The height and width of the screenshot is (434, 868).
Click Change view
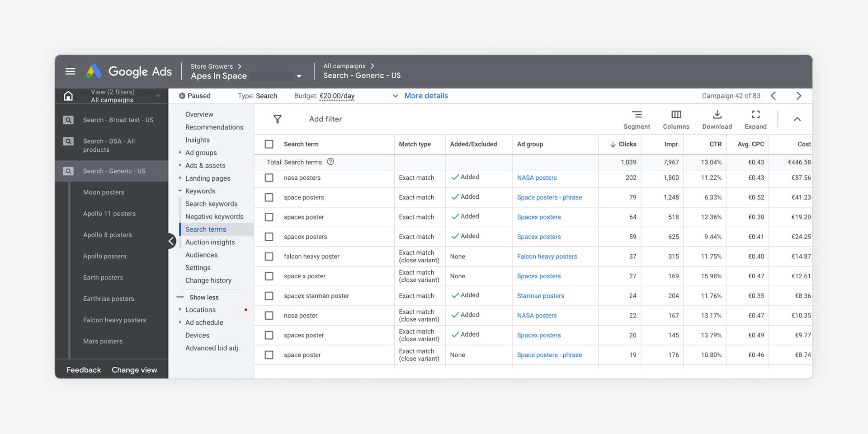(134, 370)
